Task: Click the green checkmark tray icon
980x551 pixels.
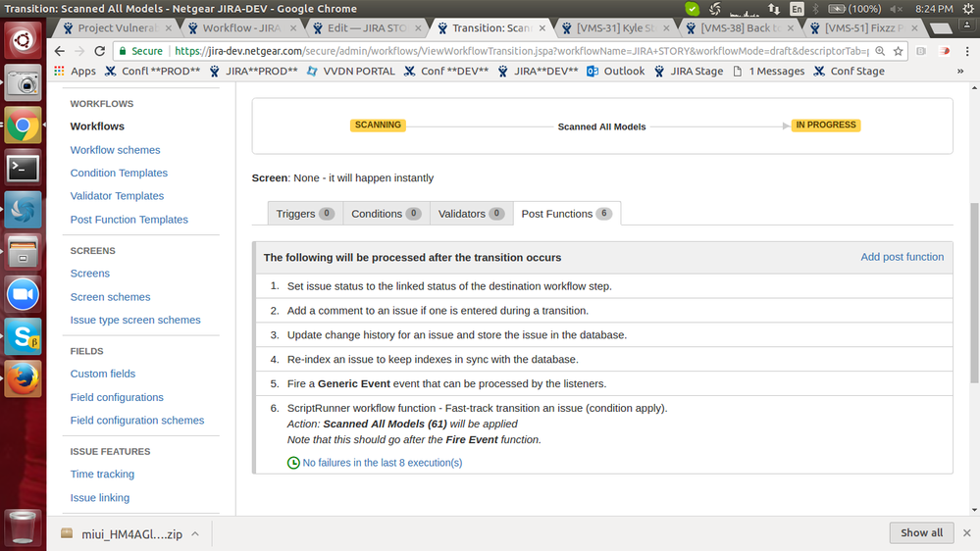Action: pos(692,9)
